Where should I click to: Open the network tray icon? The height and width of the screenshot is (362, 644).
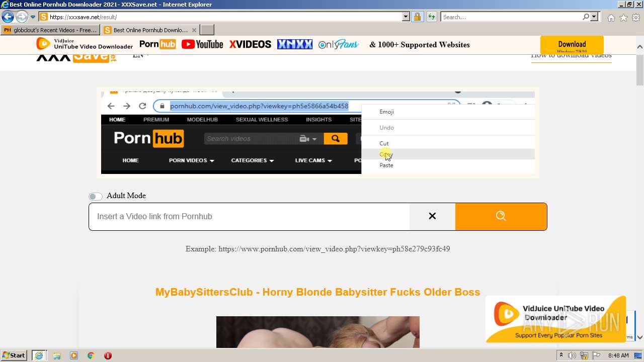pyautogui.click(x=584, y=355)
